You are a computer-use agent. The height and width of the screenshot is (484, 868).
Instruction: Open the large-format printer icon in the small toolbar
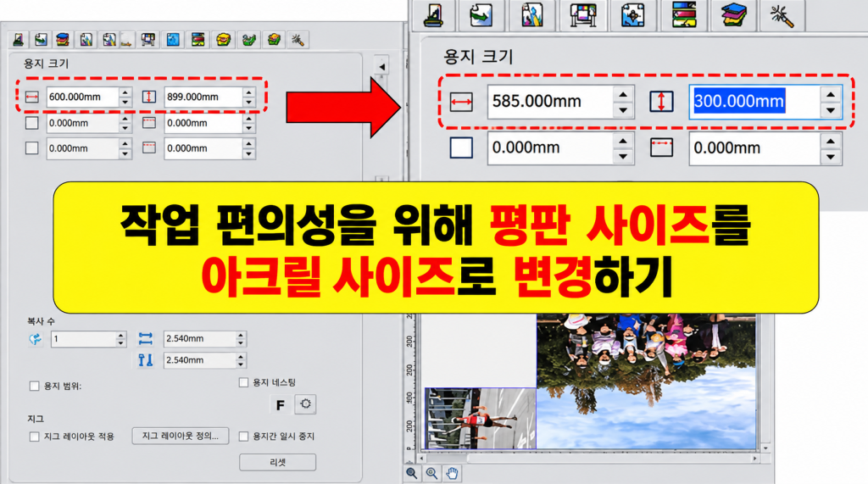tap(147, 40)
